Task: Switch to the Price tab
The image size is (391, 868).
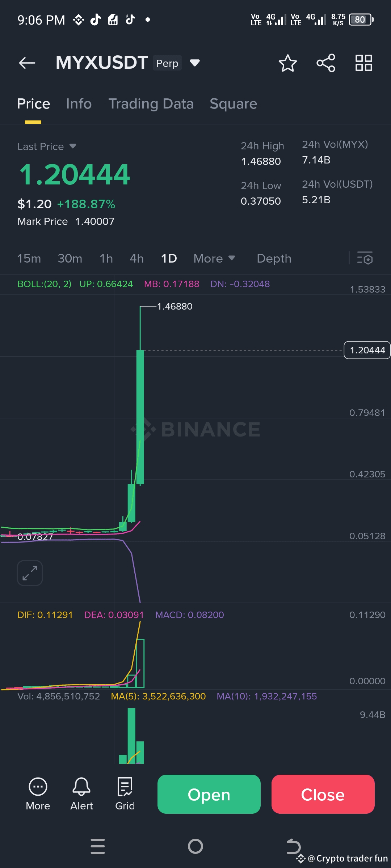Action: tap(33, 104)
